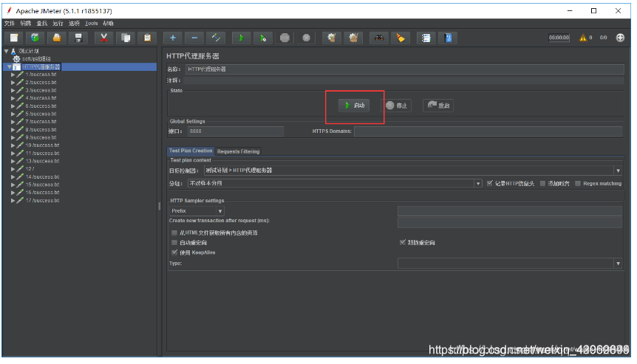Click the Stop test toolbar icon

(x=285, y=38)
